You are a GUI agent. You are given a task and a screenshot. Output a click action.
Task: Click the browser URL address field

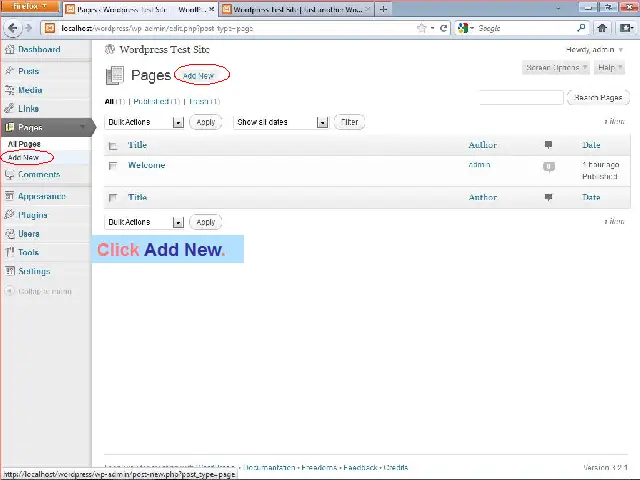click(x=237, y=28)
